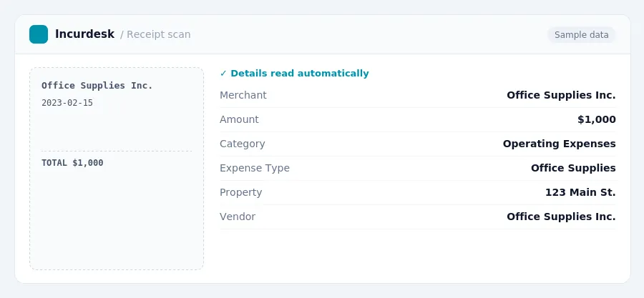Screen dimensions: 644x298
Task: Select the Amount value $1,000
Action: [x=597, y=119]
